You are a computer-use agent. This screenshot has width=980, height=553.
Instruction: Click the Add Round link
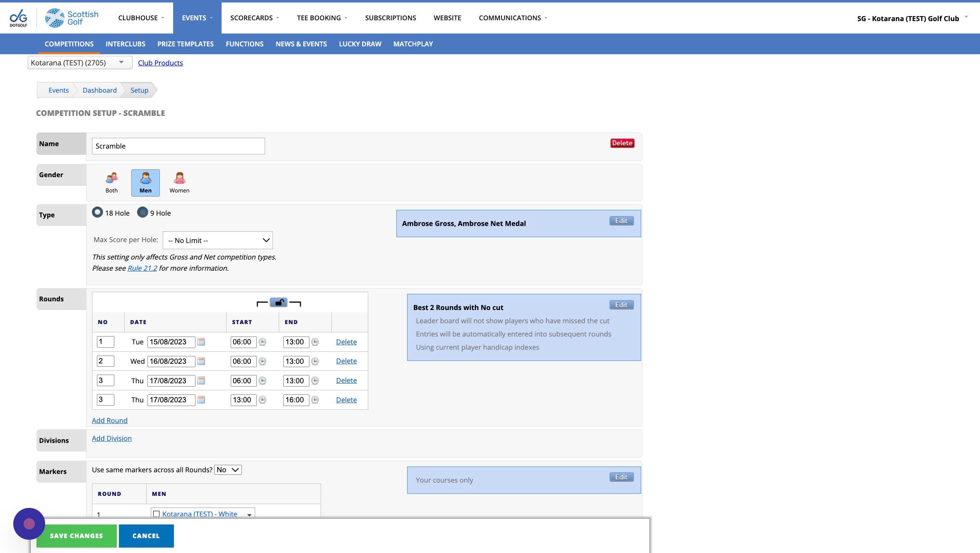tap(109, 421)
